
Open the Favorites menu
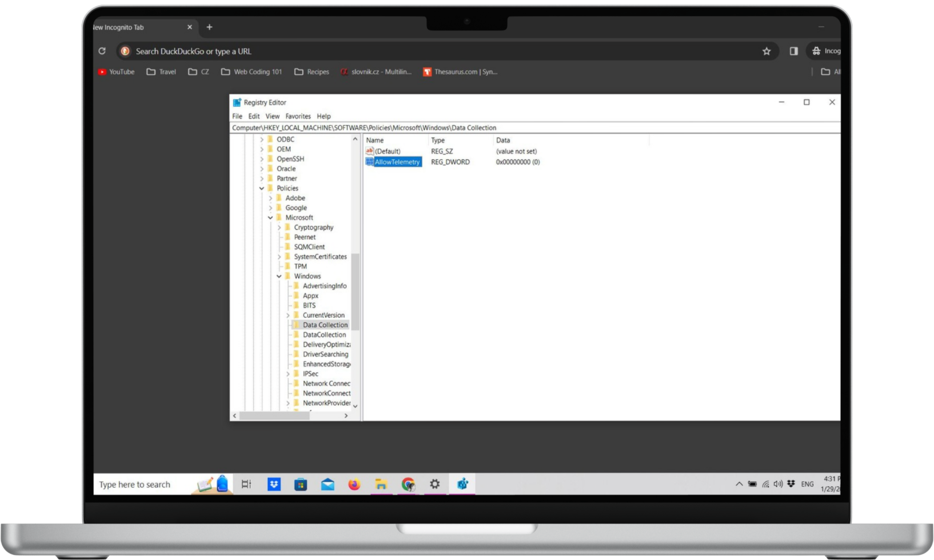click(x=298, y=116)
